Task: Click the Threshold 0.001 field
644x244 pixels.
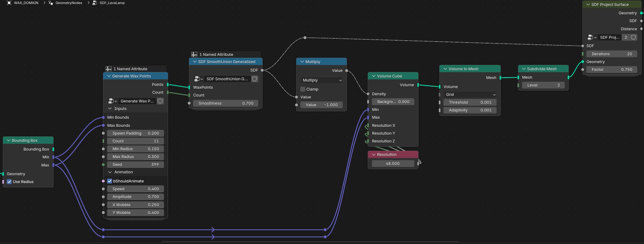Action: (x=470, y=102)
